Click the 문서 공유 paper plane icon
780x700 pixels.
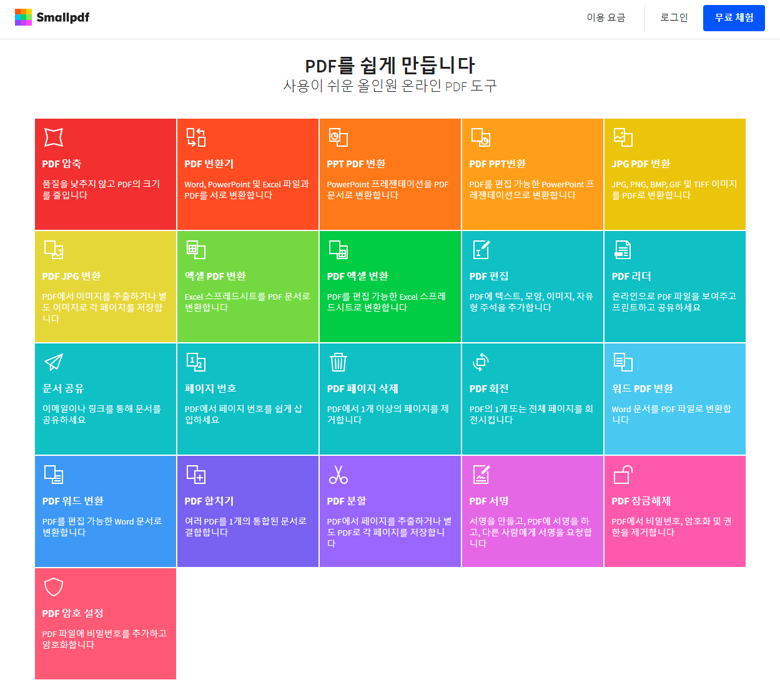(x=54, y=362)
